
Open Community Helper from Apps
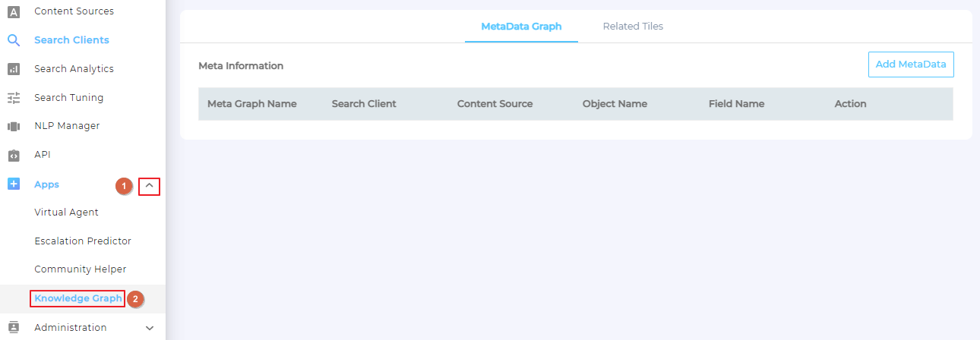tap(80, 269)
